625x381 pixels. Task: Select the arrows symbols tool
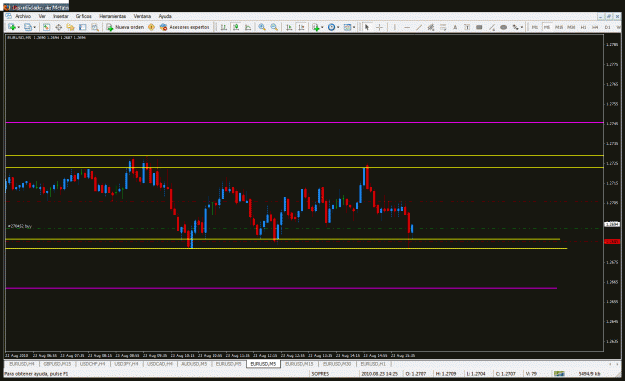tap(515, 27)
